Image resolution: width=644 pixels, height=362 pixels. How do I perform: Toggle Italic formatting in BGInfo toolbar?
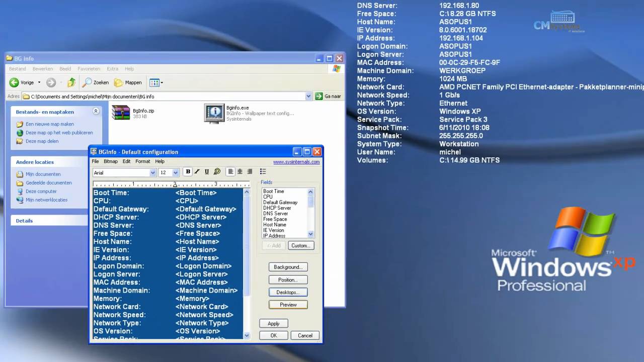coord(197,172)
